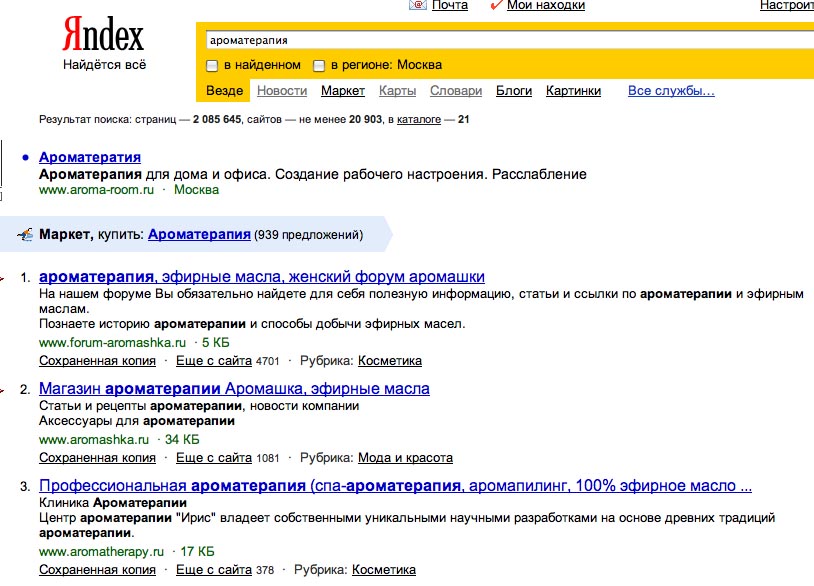Click the '34 КБ' size for aromashka.ru
Screen dimensions: 814x586
pos(182,440)
